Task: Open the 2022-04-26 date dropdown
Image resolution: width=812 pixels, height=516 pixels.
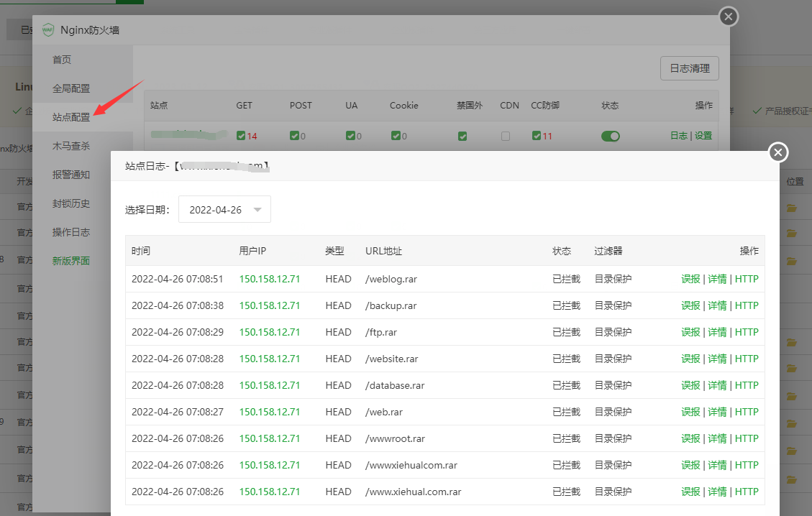Action: click(224, 210)
